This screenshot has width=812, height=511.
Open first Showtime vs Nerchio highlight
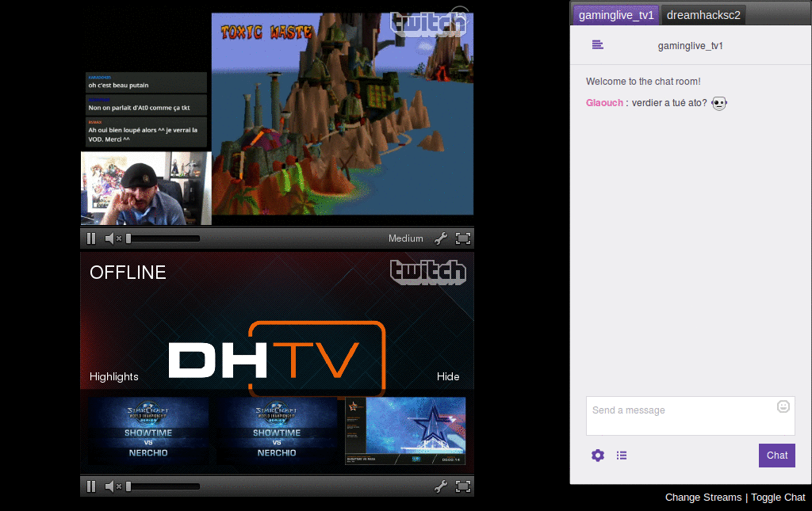148,431
